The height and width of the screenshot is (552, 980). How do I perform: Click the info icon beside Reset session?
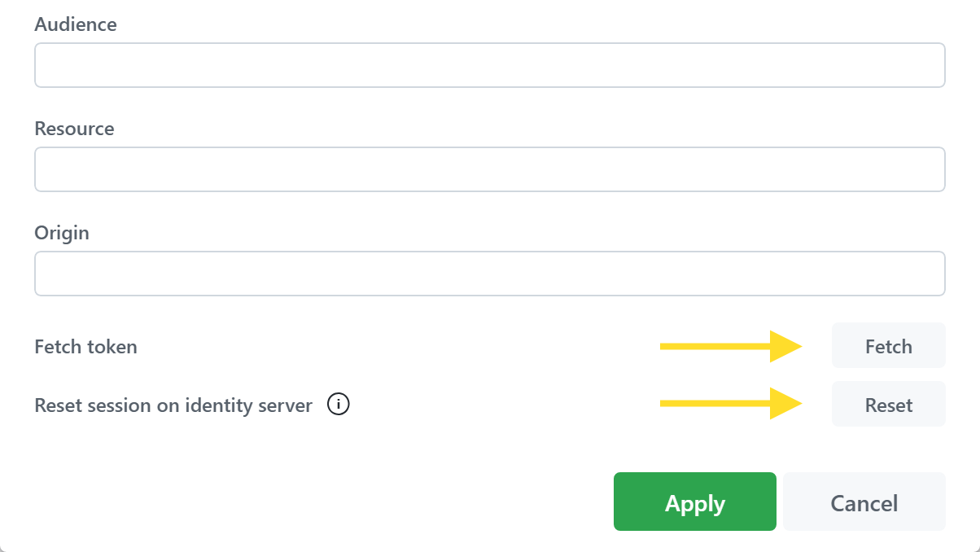[339, 404]
